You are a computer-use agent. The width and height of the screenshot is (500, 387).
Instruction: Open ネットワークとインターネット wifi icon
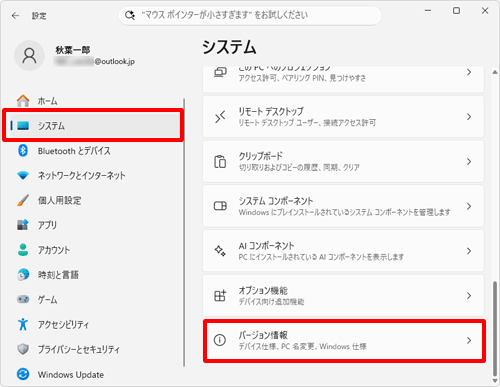(x=23, y=175)
